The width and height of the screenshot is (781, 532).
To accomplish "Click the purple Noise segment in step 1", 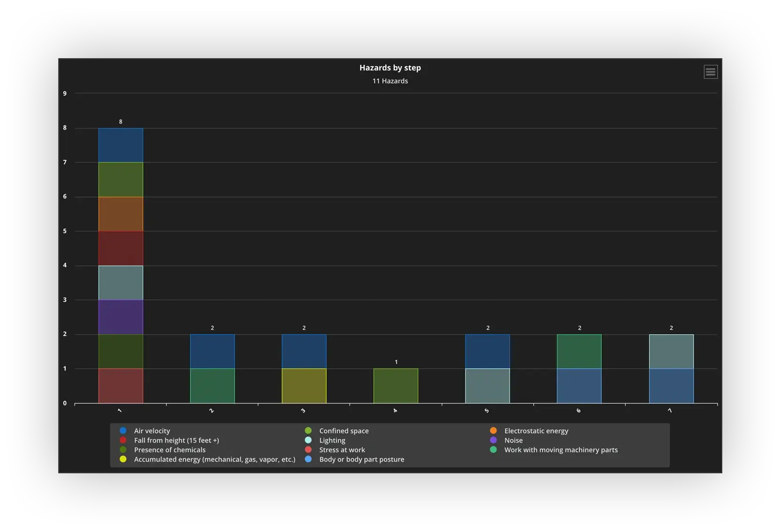I will point(121,317).
